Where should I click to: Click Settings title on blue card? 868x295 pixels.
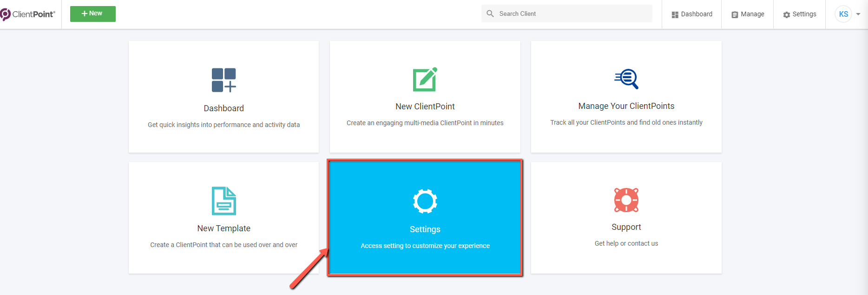point(425,229)
